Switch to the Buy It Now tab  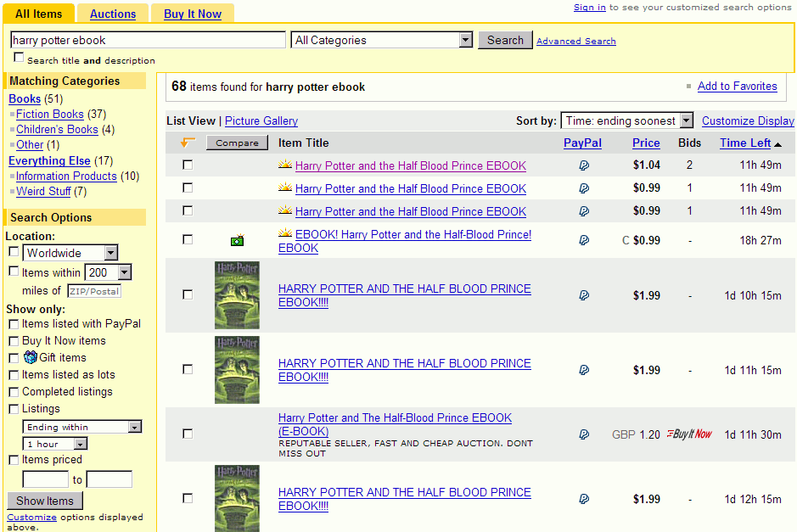point(193,14)
